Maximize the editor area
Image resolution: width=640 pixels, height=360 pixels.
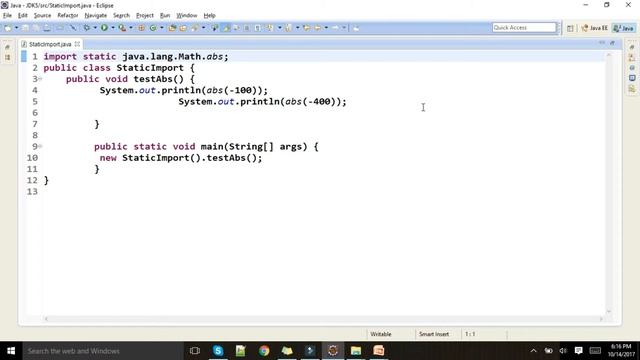pos(612,42)
